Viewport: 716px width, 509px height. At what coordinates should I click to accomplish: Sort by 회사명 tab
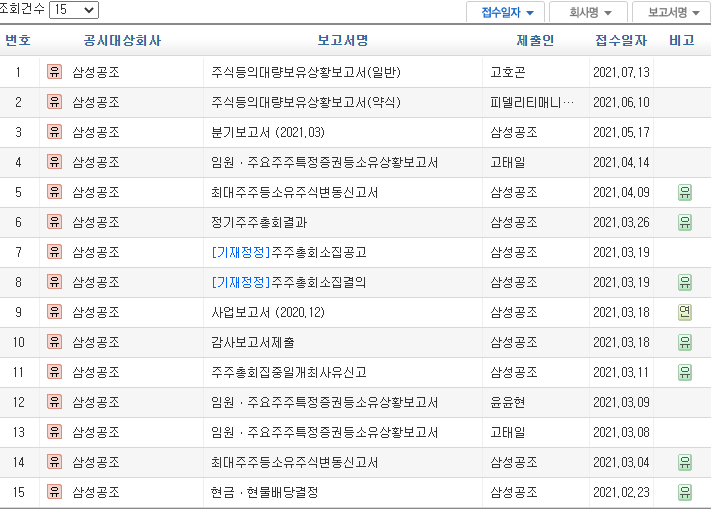tap(588, 12)
